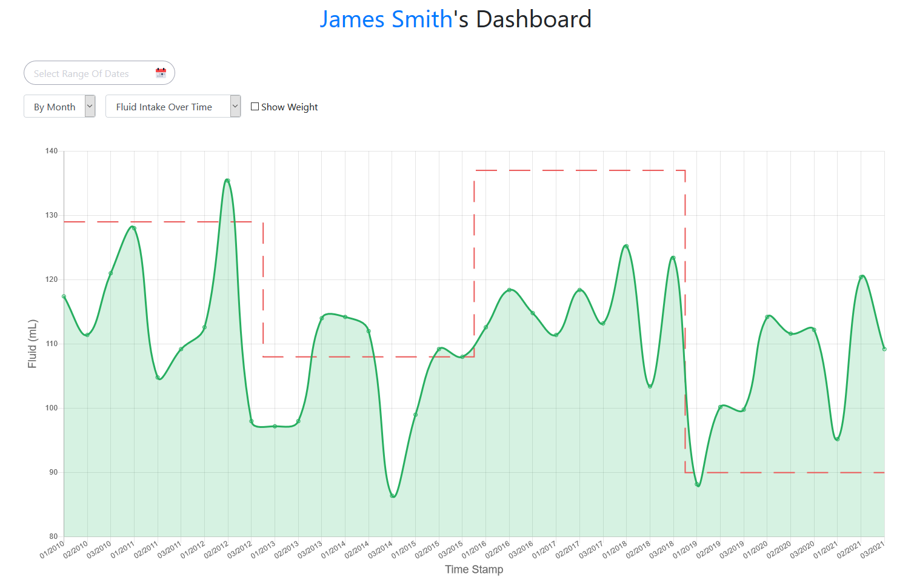Enable the Show Weight checkbox

point(255,106)
